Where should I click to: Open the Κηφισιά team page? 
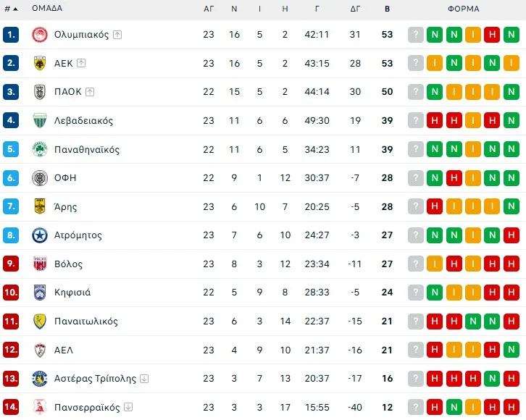72,293
